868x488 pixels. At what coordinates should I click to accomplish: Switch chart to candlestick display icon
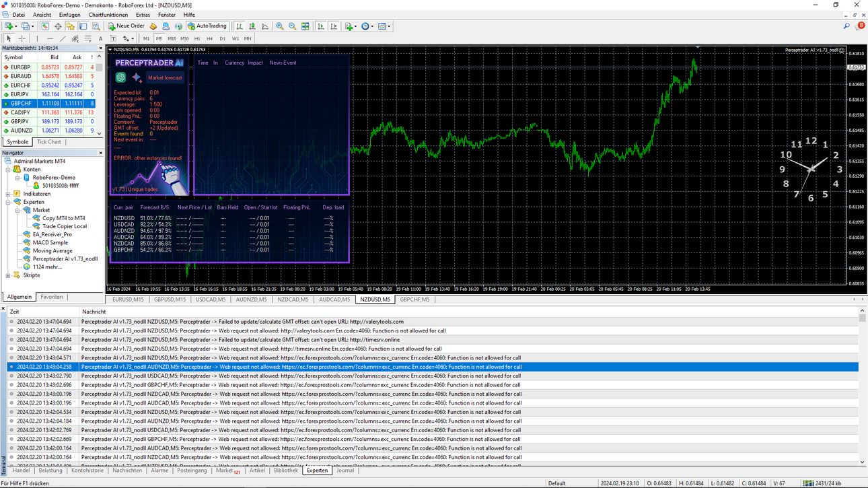252,26
